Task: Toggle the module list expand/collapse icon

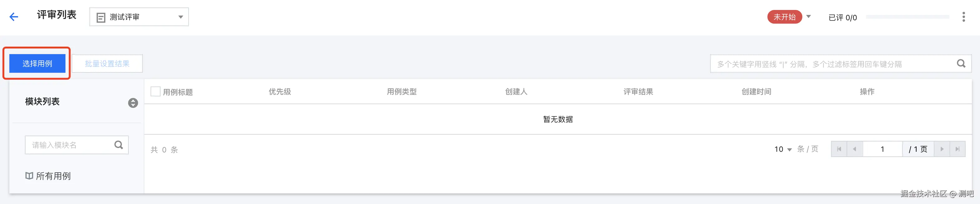Action: 133,103
